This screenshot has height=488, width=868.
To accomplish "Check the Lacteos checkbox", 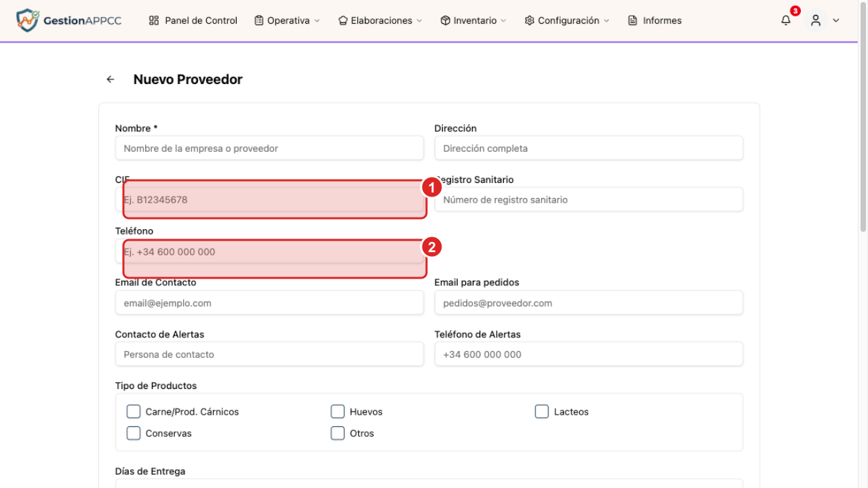I will 542,411.
